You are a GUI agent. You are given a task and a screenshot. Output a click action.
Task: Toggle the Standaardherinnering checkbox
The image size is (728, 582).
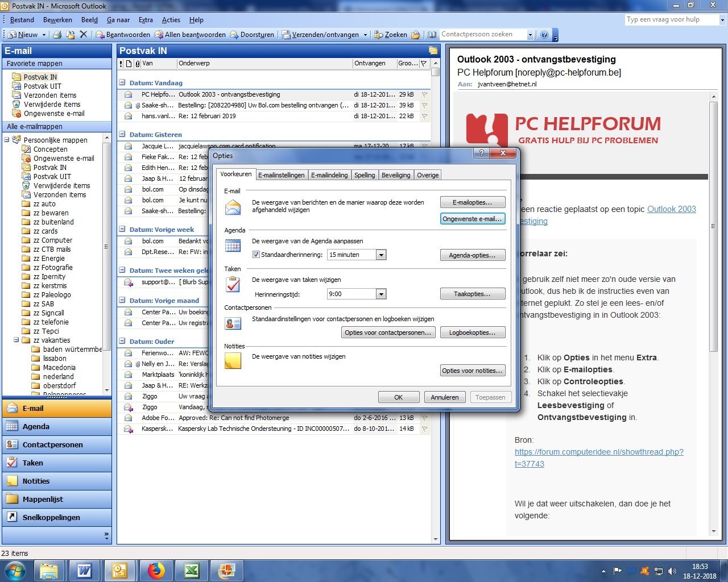click(x=256, y=255)
